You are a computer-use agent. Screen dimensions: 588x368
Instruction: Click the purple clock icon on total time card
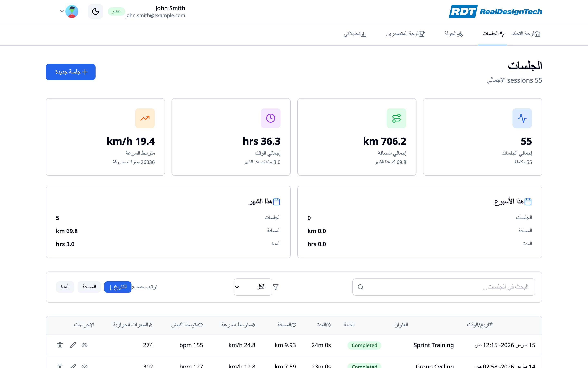click(271, 118)
